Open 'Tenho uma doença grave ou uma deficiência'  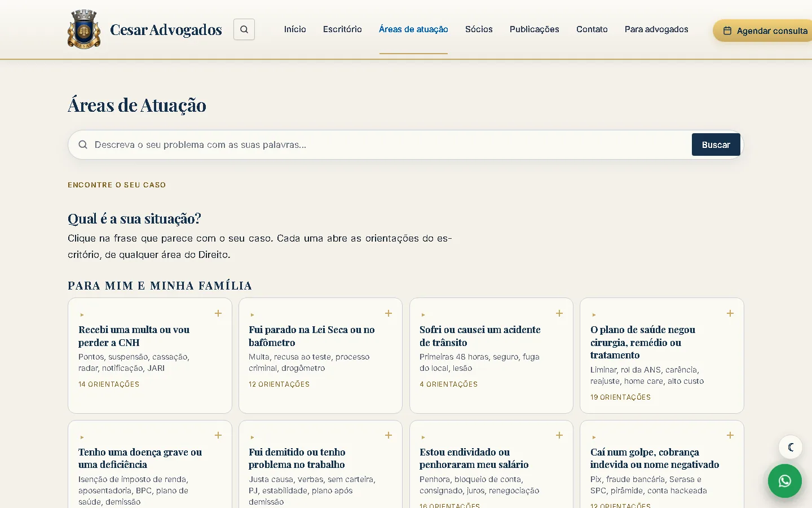tap(140, 458)
